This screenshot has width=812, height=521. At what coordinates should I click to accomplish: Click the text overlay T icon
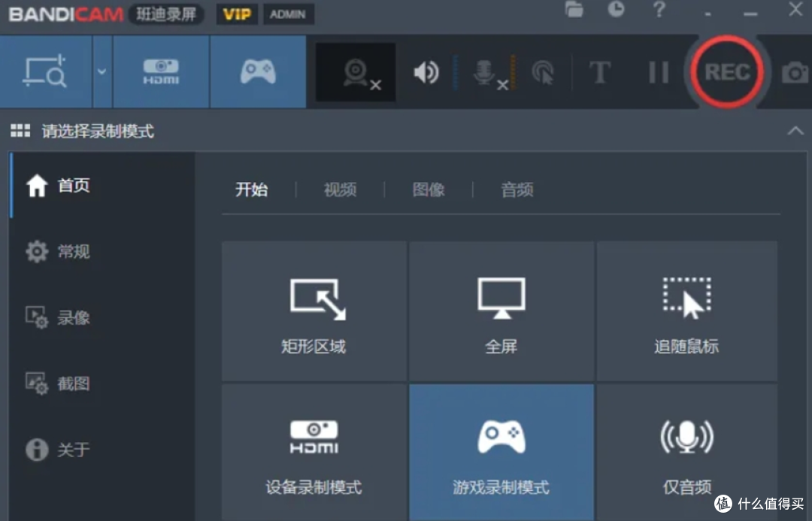click(x=600, y=72)
